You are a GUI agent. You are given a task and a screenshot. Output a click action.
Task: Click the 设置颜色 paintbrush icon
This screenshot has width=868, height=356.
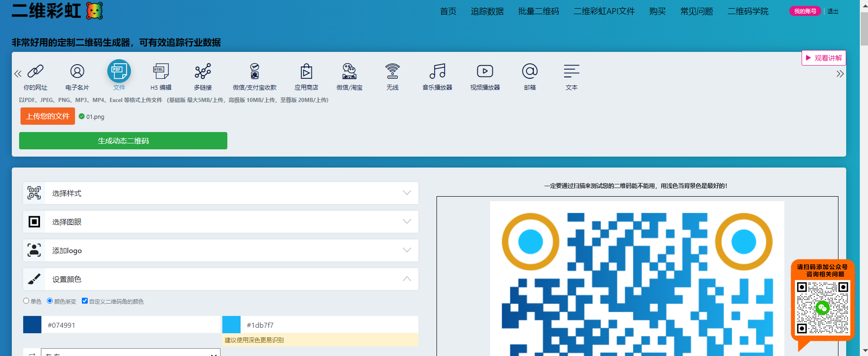tap(34, 279)
